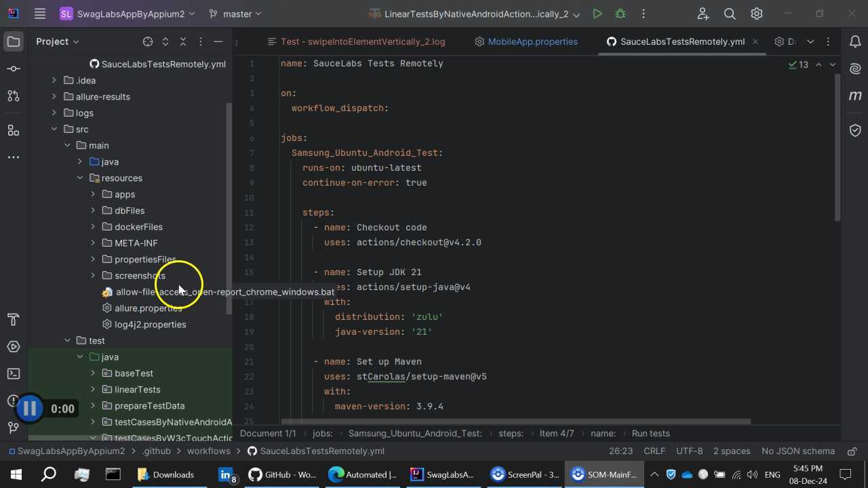Open the Notifications bell
868x488 pixels.
pos(855,41)
